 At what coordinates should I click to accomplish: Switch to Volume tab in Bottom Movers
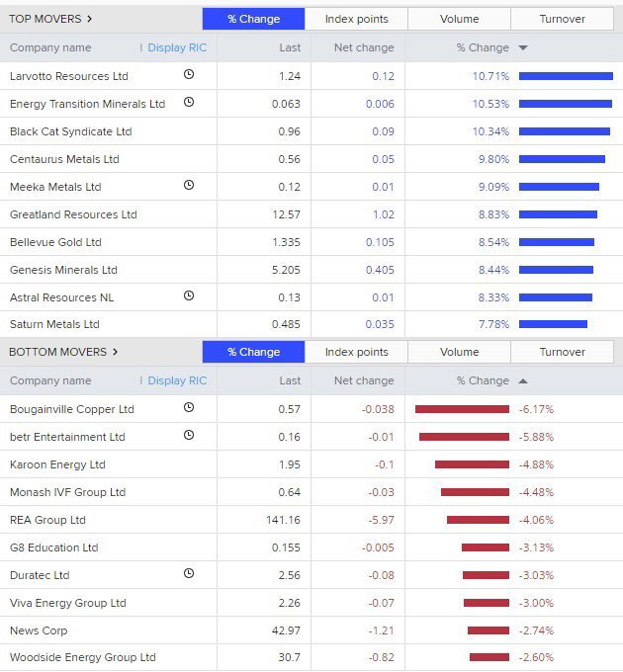point(459,352)
